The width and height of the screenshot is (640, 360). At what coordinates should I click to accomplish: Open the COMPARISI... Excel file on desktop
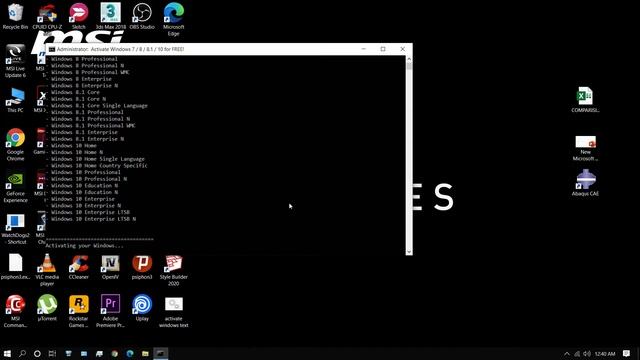pos(585,100)
